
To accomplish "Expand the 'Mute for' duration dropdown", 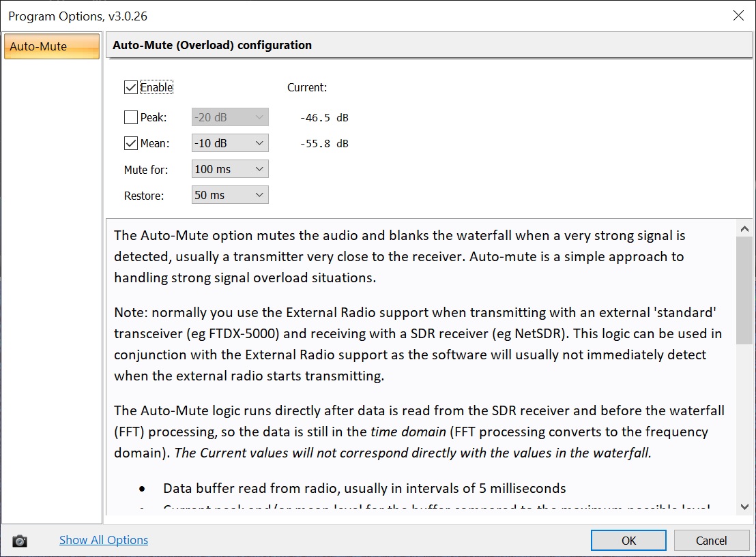I will pyautogui.click(x=230, y=169).
